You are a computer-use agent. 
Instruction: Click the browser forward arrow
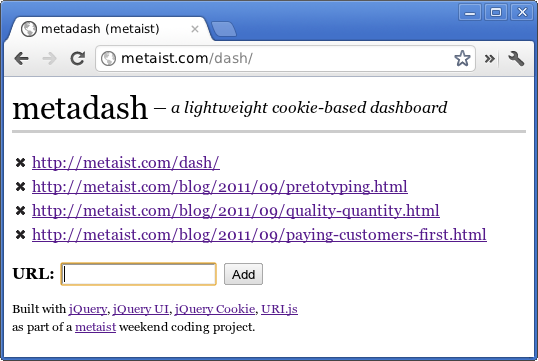pyautogui.click(x=49, y=59)
